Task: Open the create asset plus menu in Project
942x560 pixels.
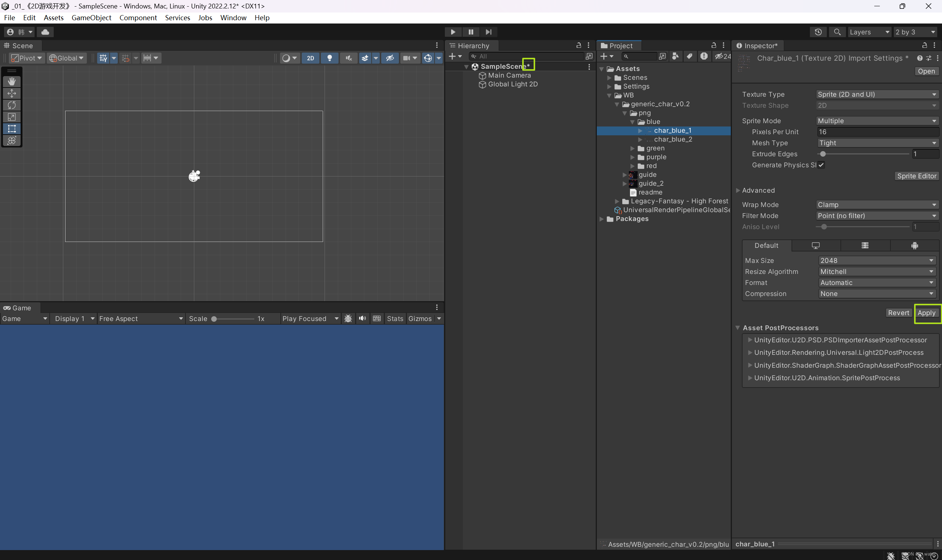Action: (x=604, y=56)
